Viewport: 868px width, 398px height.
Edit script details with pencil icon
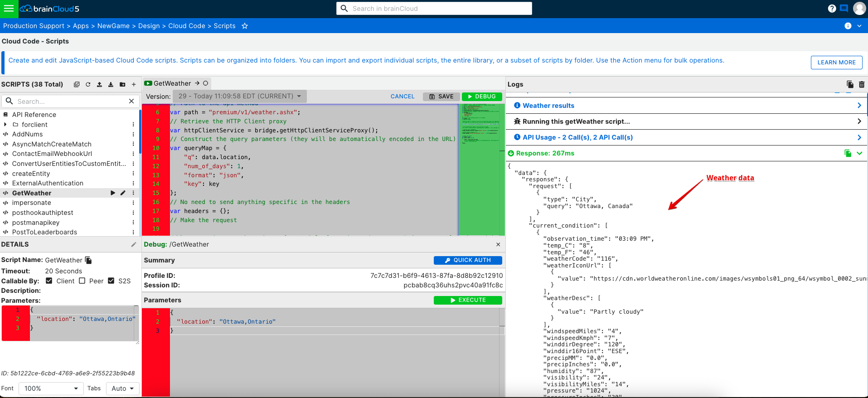[x=134, y=244]
